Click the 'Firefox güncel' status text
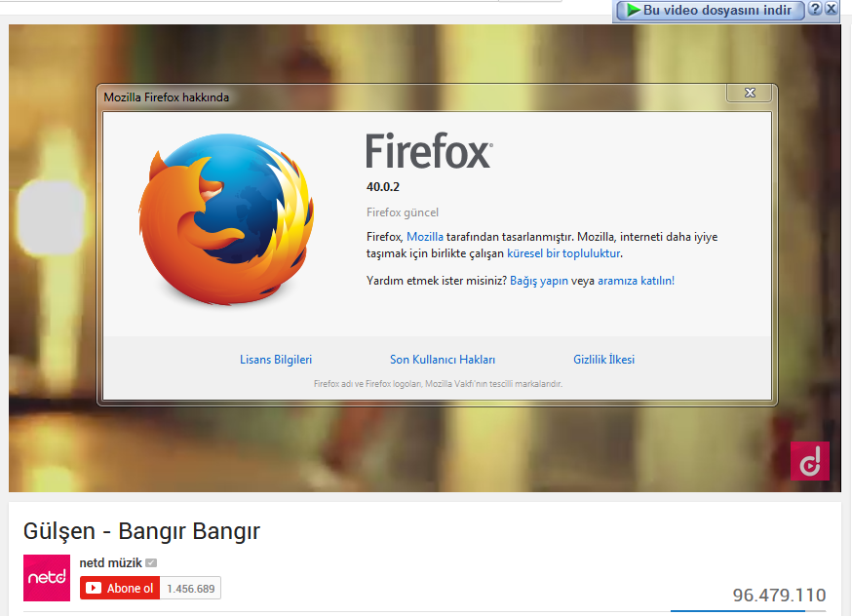This screenshot has width=852, height=616. click(402, 212)
